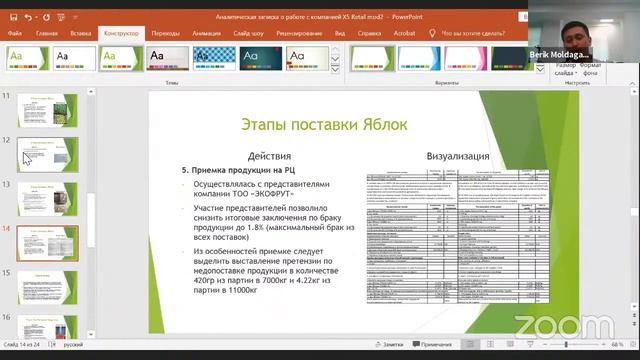Start slideshow from beginning via quick access icon

click(x=61, y=17)
